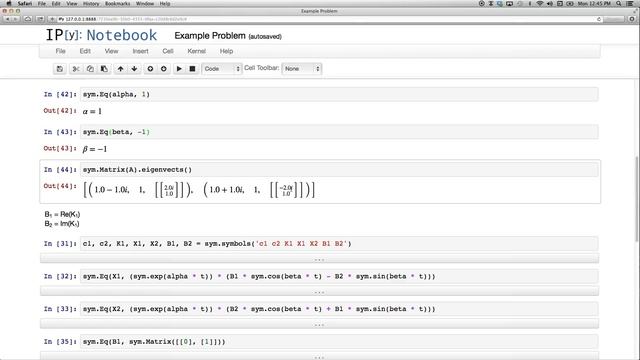The width and height of the screenshot is (640, 360).
Task: Interrupt the kernel with the stop button
Action: click(192, 69)
